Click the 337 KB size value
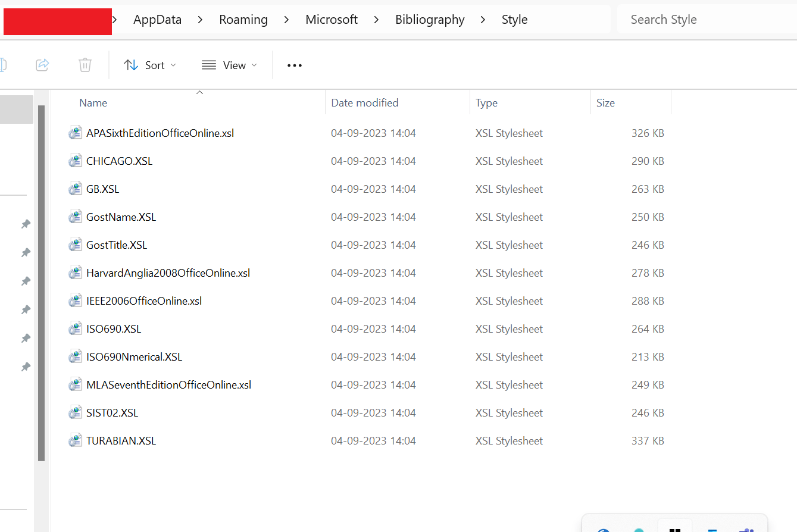This screenshot has width=797, height=532. pos(648,441)
